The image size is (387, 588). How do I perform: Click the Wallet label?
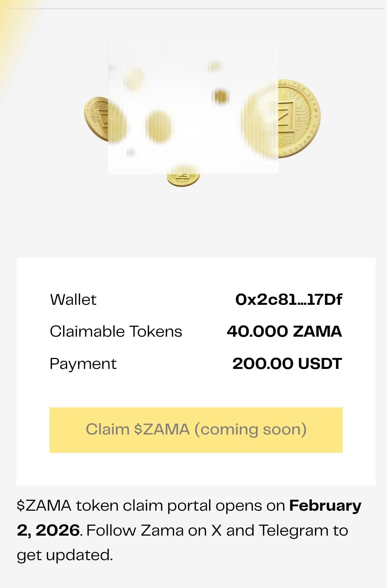pos(73,300)
